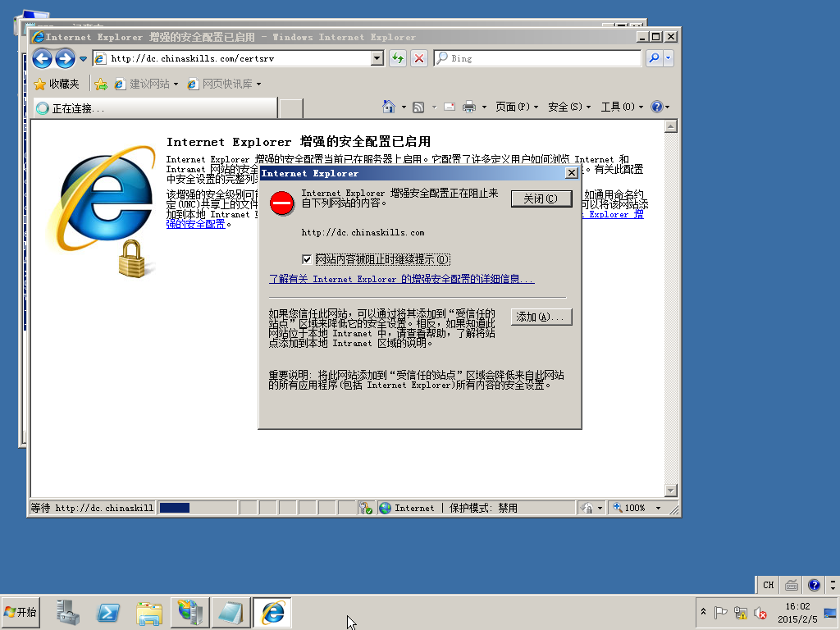Show hidden tray icons arrow

click(x=703, y=612)
